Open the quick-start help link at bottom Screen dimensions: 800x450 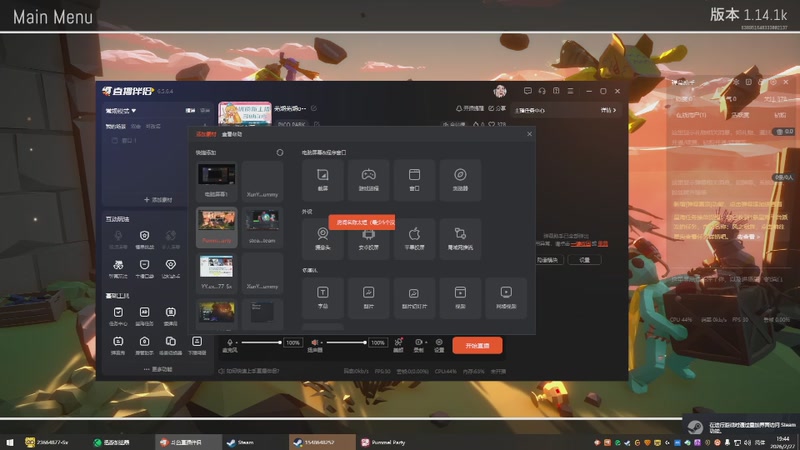249,371
